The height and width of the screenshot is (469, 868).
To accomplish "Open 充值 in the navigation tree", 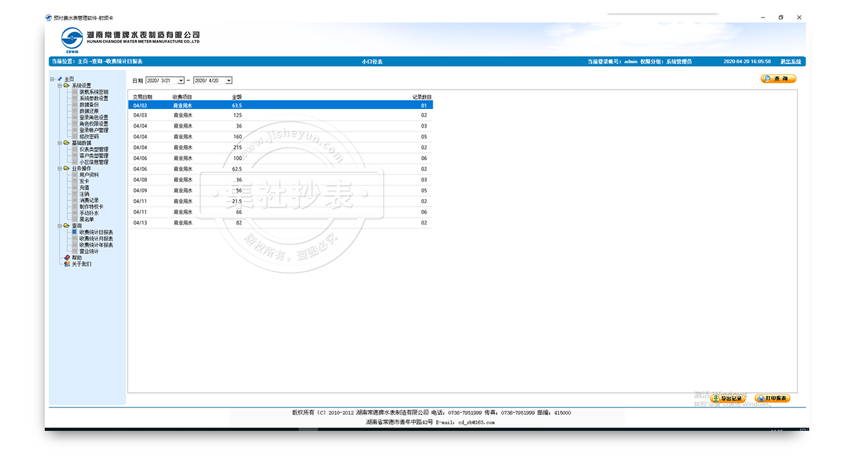I will click(x=84, y=188).
